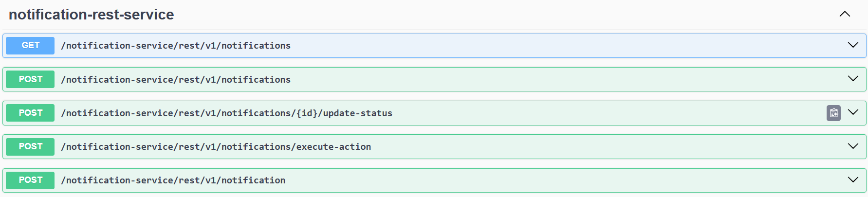Image resolution: width=868 pixels, height=197 pixels.
Task: Open the notification-rest-service tag heading
Action: 91,15
